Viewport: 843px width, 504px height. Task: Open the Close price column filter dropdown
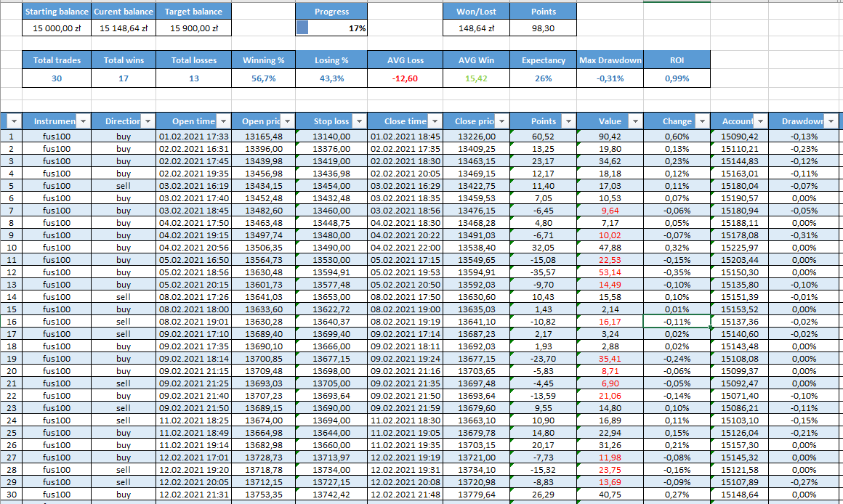(501, 121)
